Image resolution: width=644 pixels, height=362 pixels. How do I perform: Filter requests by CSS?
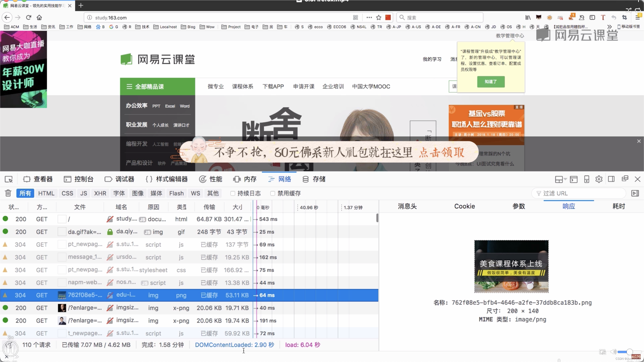[x=67, y=193]
